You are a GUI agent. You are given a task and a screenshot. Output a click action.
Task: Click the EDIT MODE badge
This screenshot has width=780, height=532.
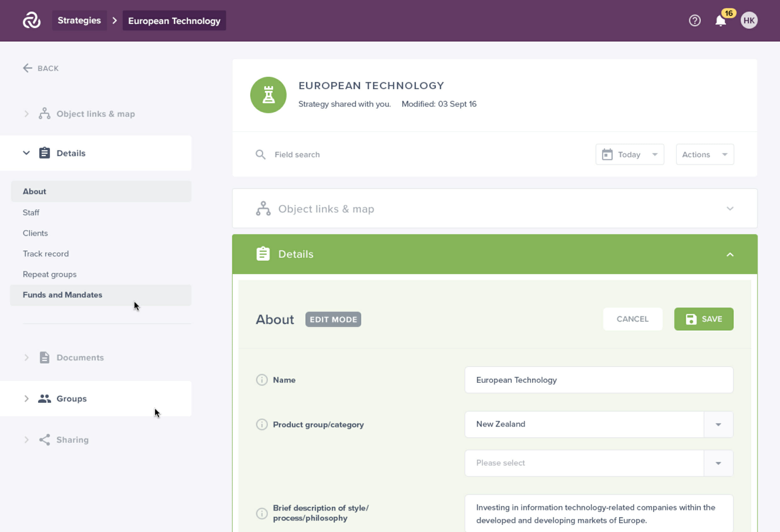pyautogui.click(x=333, y=319)
